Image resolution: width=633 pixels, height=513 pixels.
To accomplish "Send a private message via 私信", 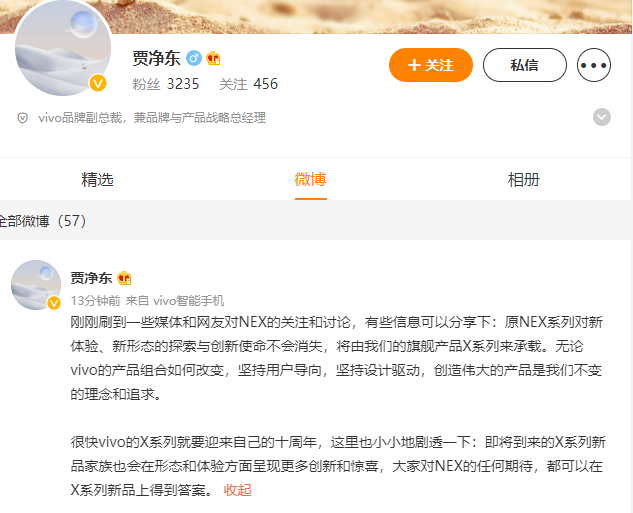I will coord(524,65).
